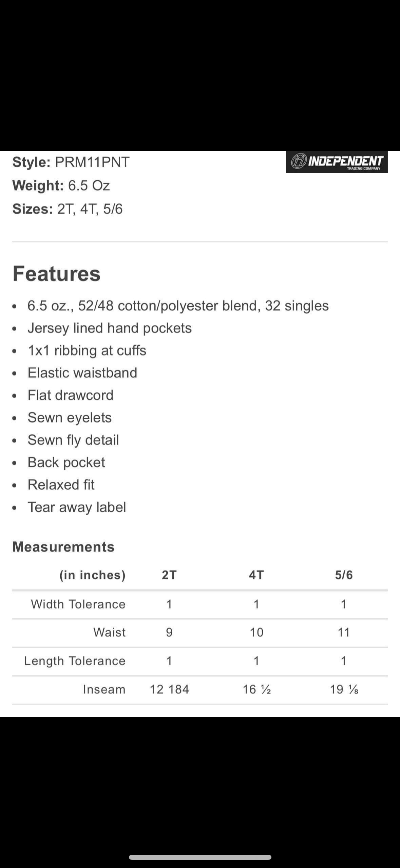This screenshot has width=400, height=868.
Task: Click the Width Tolerance row label
Action: (x=78, y=604)
